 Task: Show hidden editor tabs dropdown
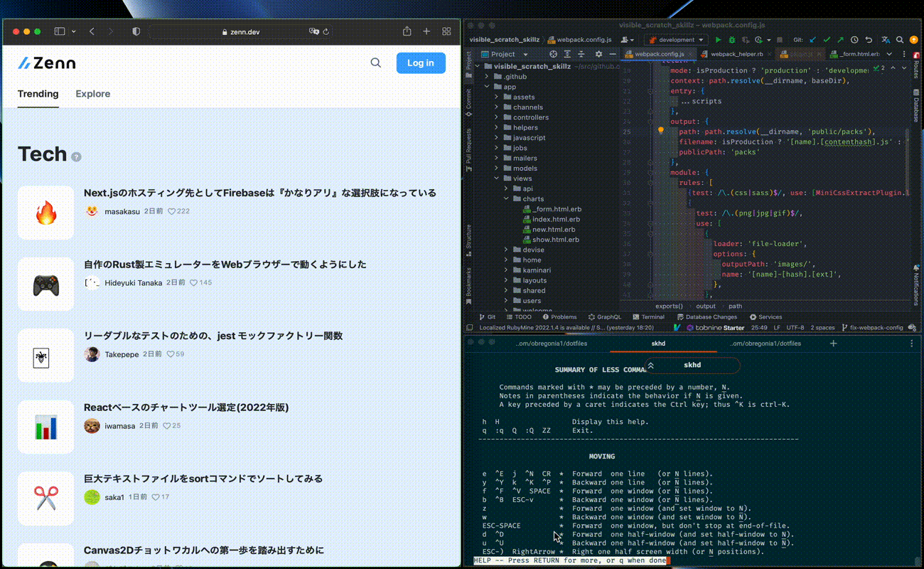888,54
